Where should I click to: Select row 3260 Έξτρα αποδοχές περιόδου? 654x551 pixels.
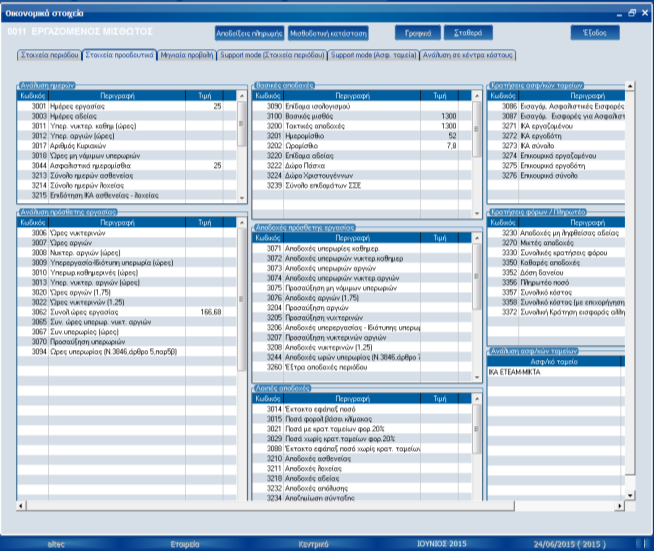click(x=362, y=367)
